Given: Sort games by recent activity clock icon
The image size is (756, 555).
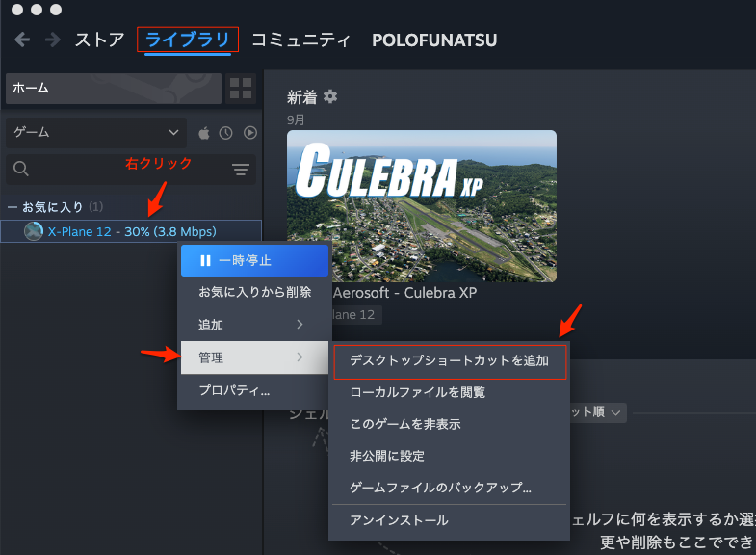Looking at the screenshot, I should (x=225, y=133).
